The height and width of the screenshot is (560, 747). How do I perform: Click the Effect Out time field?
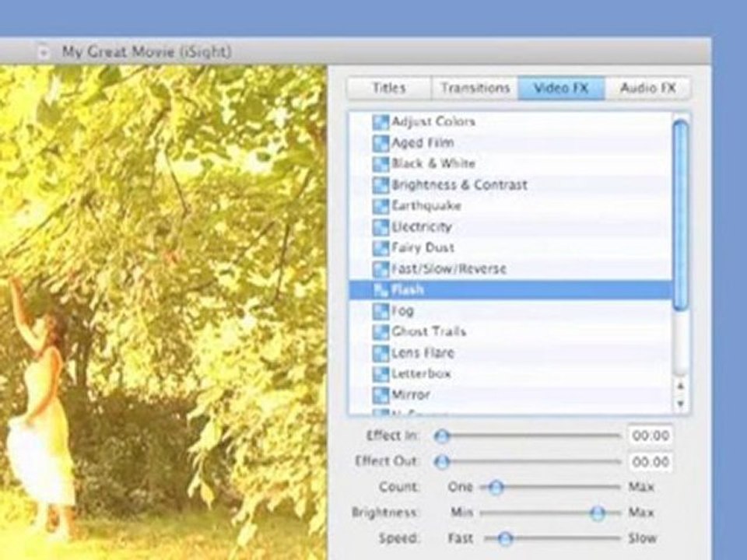pos(651,461)
